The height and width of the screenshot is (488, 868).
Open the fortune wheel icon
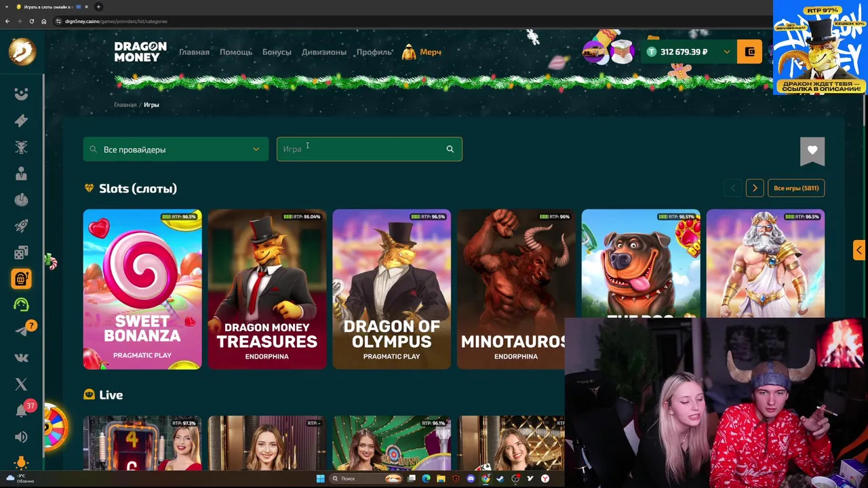tap(55, 427)
